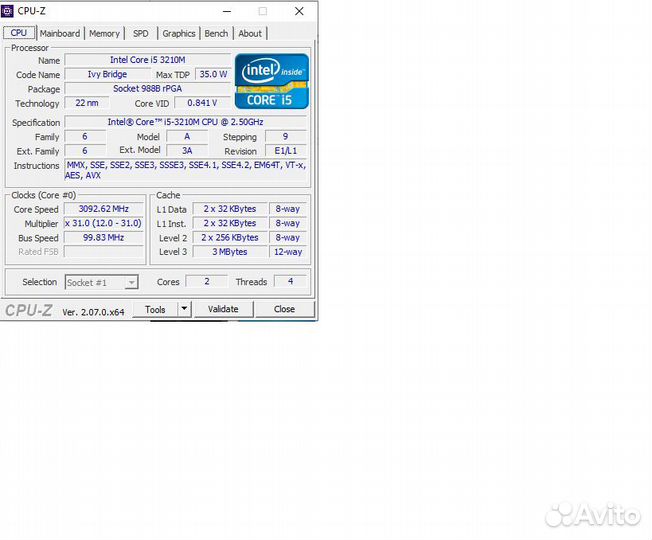Click the Level 3 '12-way' associativity
The height and width of the screenshot is (540, 652).
(x=288, y=252)
